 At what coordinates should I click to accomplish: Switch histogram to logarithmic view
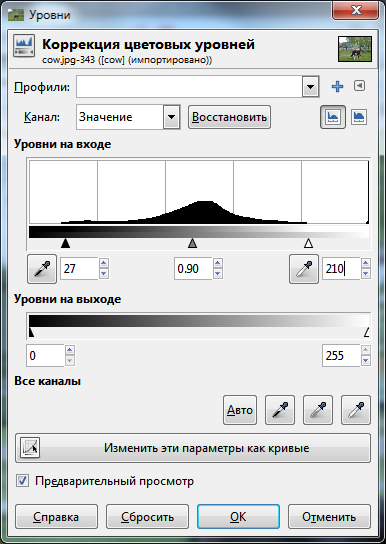click(x=359, y=117)
